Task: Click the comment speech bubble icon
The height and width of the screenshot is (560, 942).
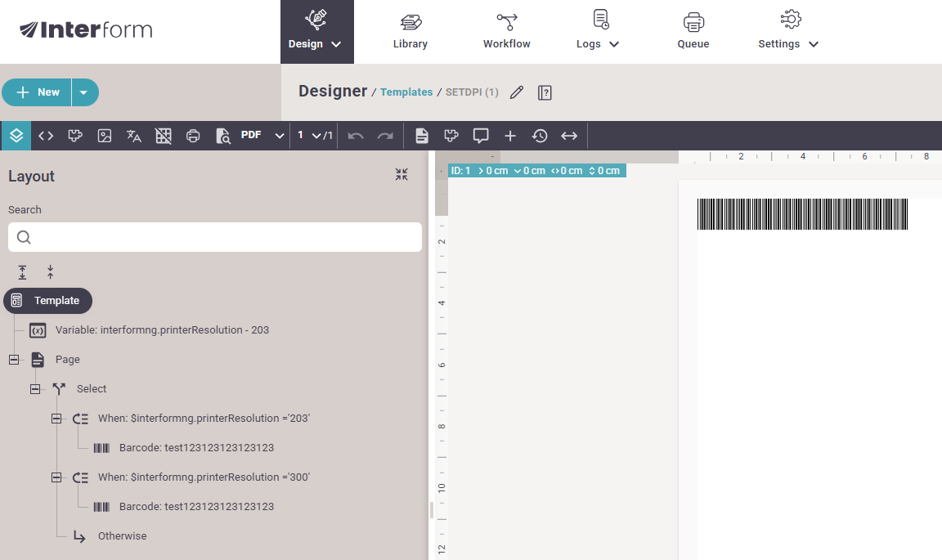Action: tap(481, 136)
